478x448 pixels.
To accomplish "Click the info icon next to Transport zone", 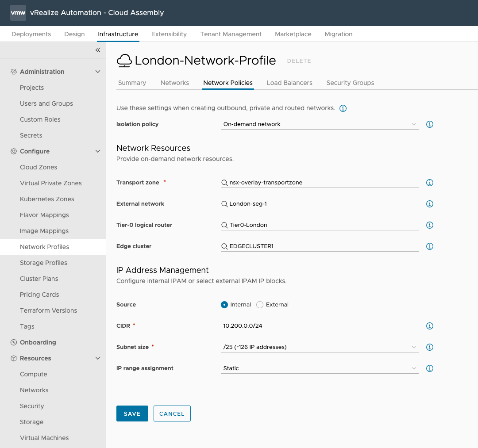I will (429, 183).
